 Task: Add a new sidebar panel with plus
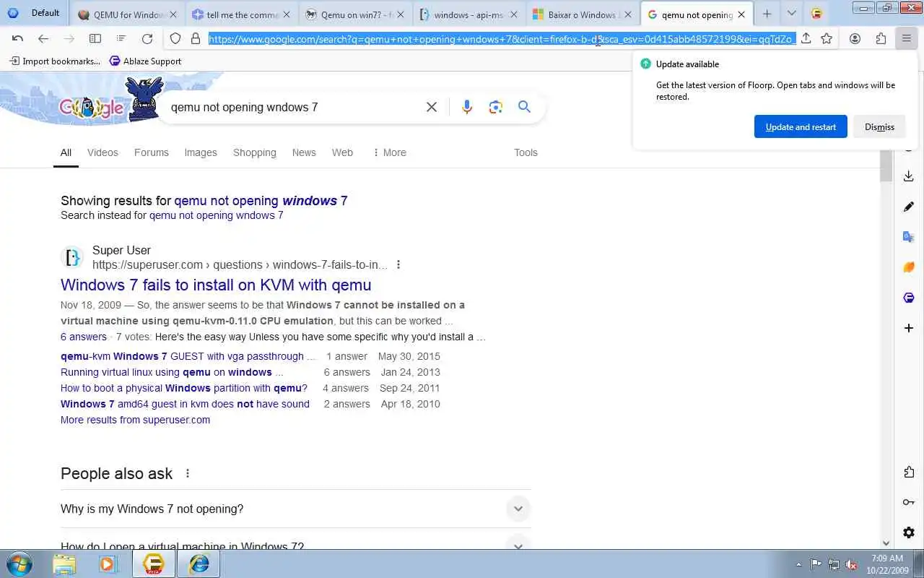click(x=909, y=328)
